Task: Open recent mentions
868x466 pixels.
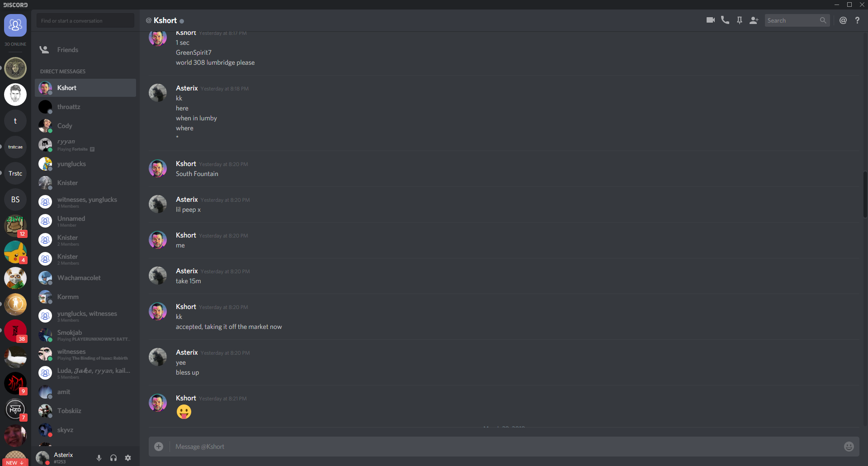Action: [843, 20]
